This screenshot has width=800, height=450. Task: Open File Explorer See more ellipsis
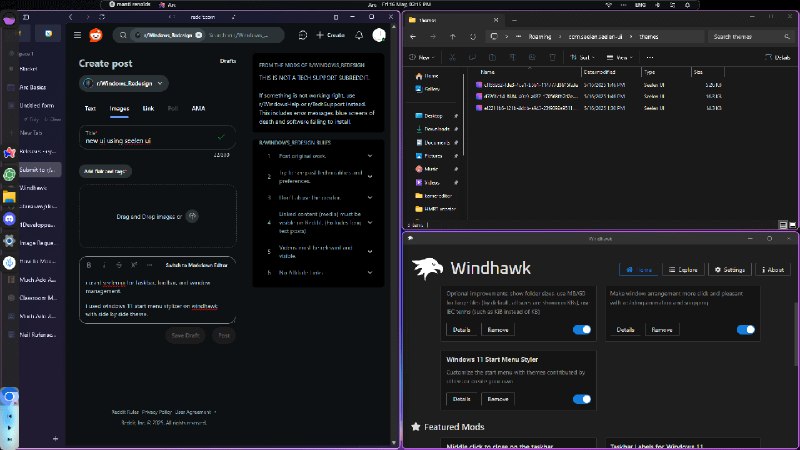click(649, 58)
